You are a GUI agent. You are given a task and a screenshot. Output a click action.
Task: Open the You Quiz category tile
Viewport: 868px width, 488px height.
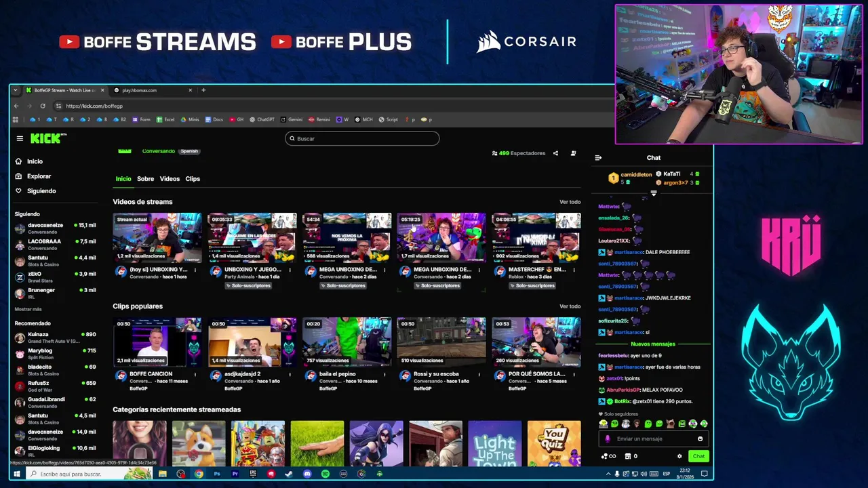coord(554,443)
